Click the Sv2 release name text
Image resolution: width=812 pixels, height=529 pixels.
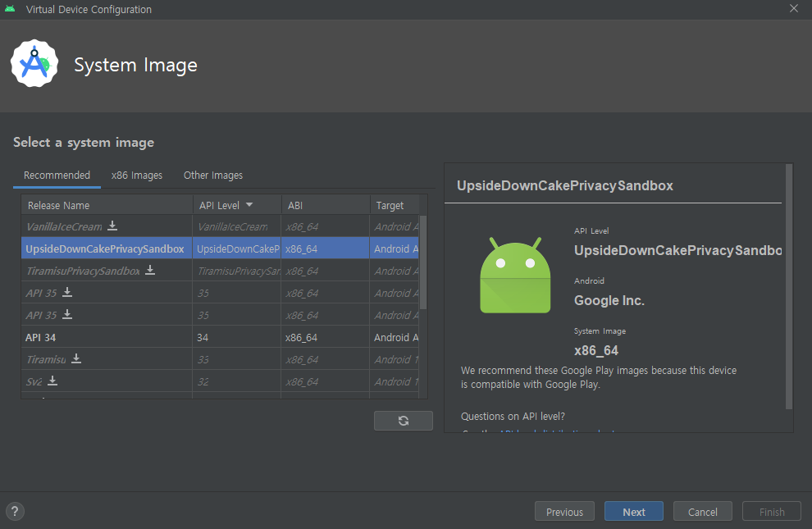pyautogui.click(x=34, y=381)
